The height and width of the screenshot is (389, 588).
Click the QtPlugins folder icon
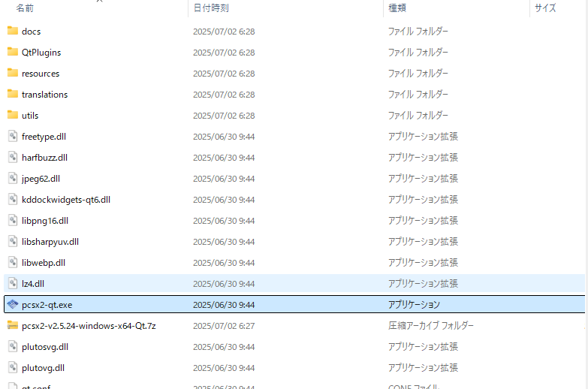coord(13,52)
